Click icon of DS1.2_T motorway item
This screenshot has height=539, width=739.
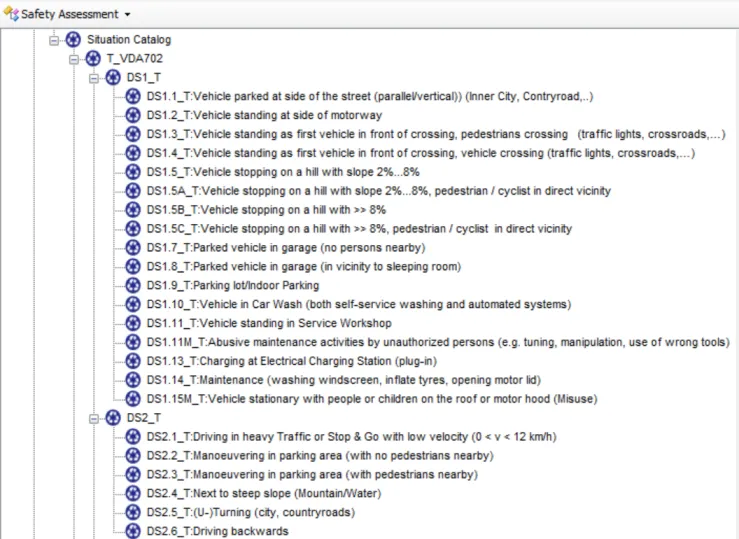133,115
